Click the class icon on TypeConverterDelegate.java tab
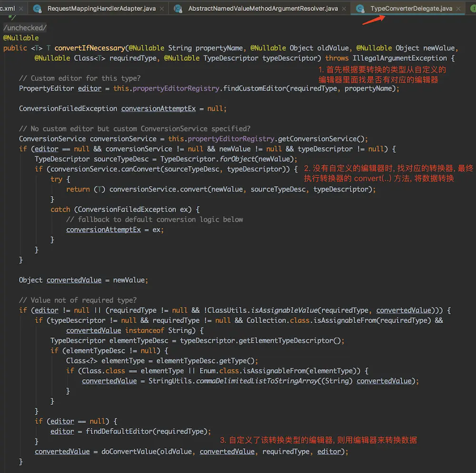The height and width of the screenshot is (473, 476). (x=360, y=9)
